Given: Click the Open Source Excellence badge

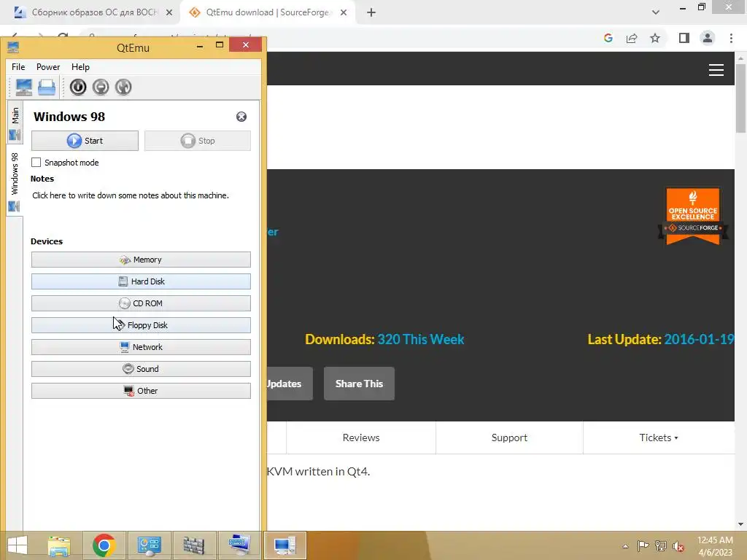Looking at the screenshot, I should click(x=693, y=216).
